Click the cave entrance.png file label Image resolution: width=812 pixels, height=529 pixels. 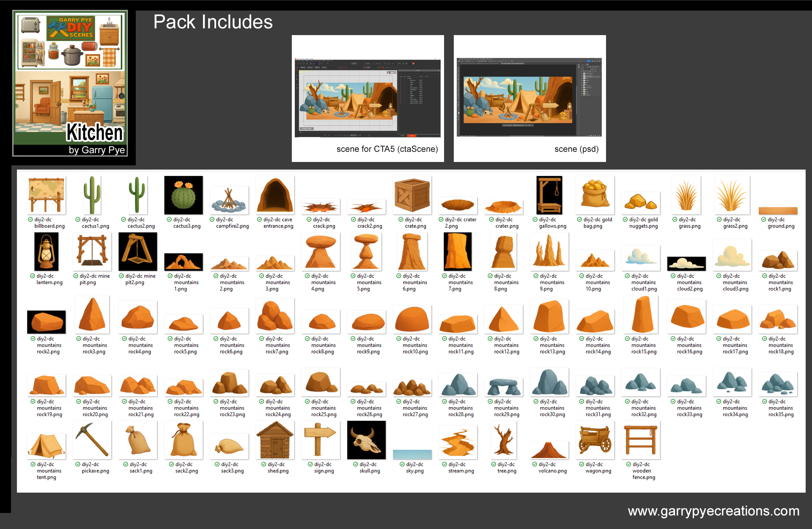(278, 223)
